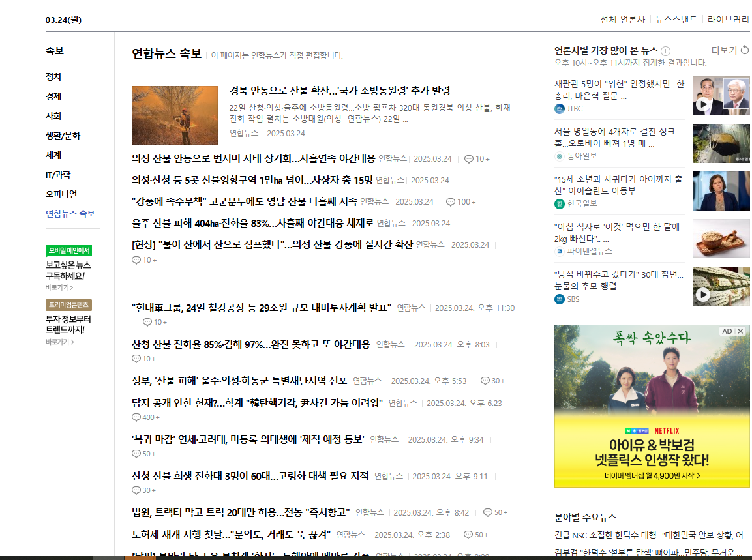Open the 속보 section in the sidebar
This screenshot has height=560, width=752.
55,51
